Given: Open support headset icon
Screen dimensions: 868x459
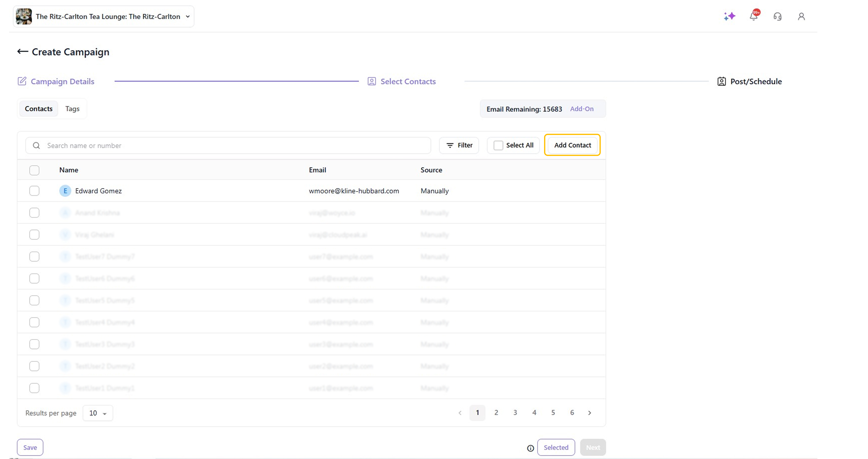Looking at the screenshot, I should [x=777, y=17].
